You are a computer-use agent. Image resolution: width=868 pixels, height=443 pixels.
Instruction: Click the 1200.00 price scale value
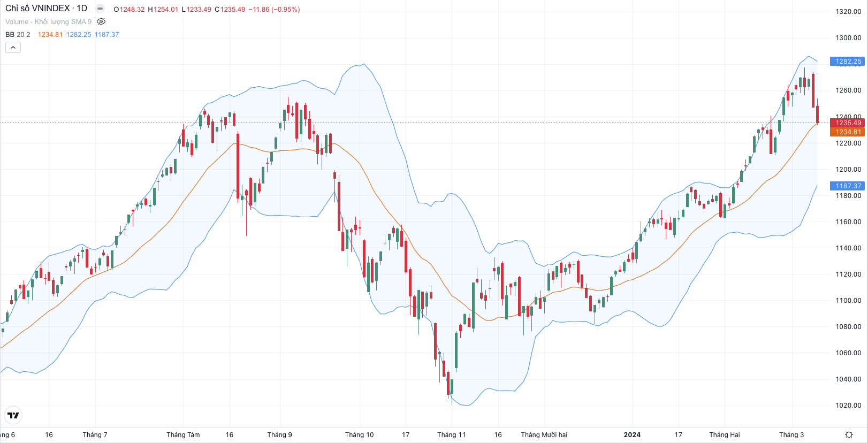point(848,170)
